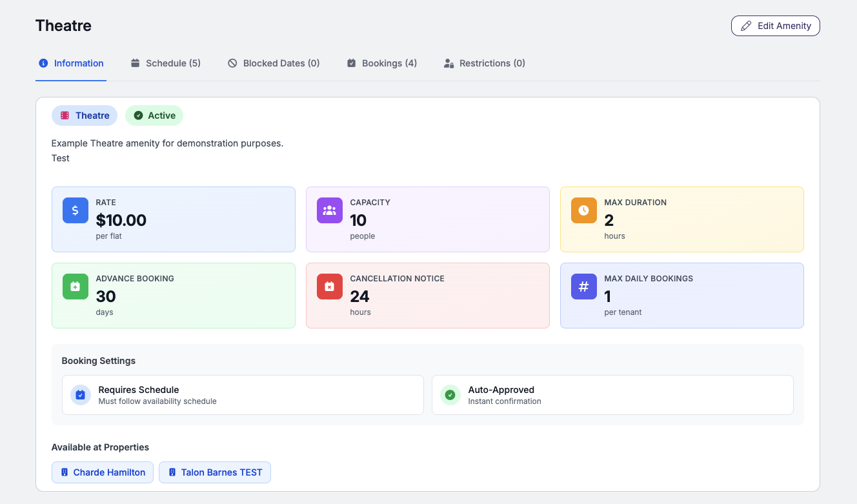Screen dimensions: 857x504
Task: Switch to the Information tab
Action: [x=71, y=63]
